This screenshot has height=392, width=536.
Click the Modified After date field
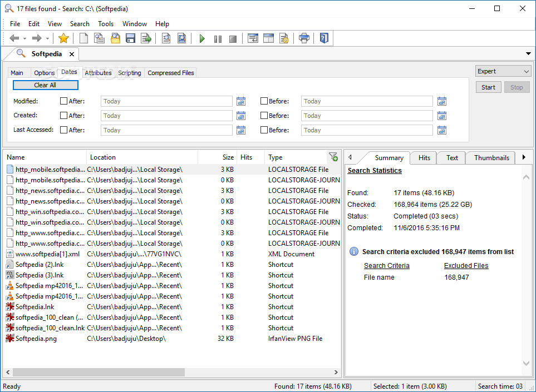[x=166, y=101]
